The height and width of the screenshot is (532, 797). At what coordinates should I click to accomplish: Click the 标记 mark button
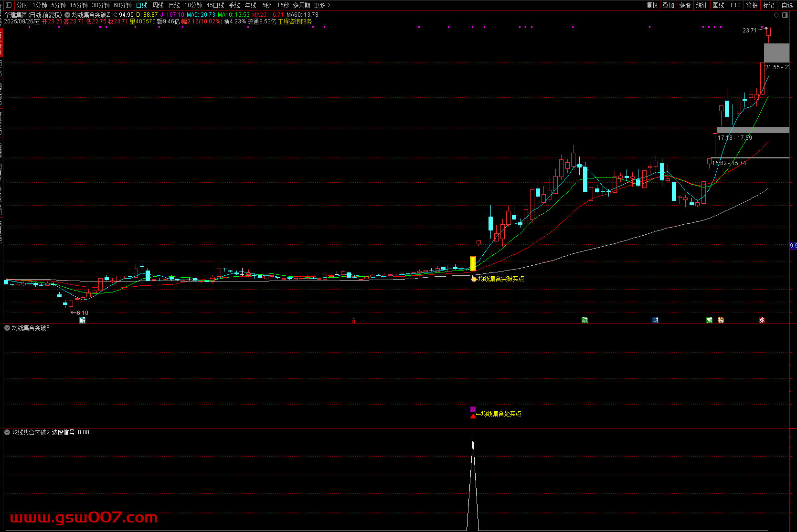pyautogui.click(x=769, y=5)
